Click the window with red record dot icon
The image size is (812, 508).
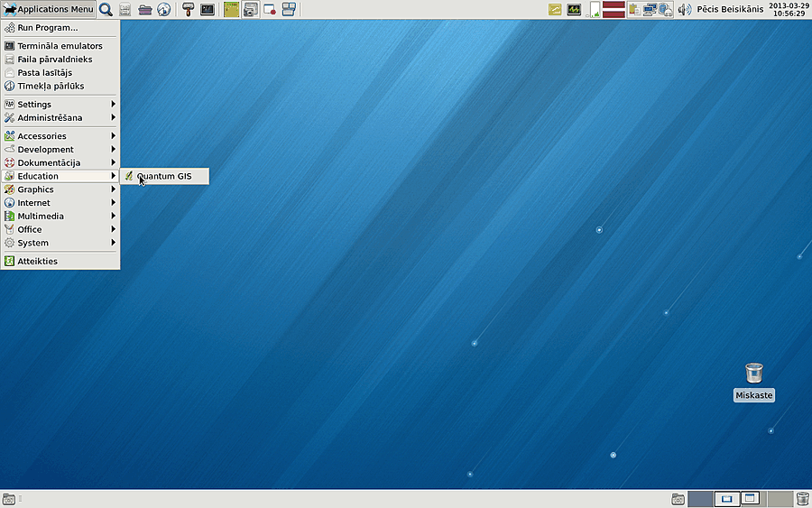[269, 9]
